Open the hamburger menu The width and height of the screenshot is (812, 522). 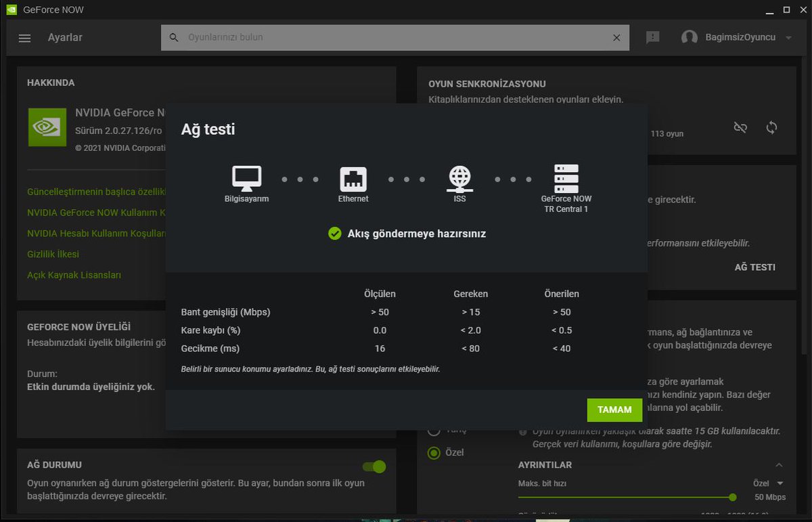pos(25,38)
